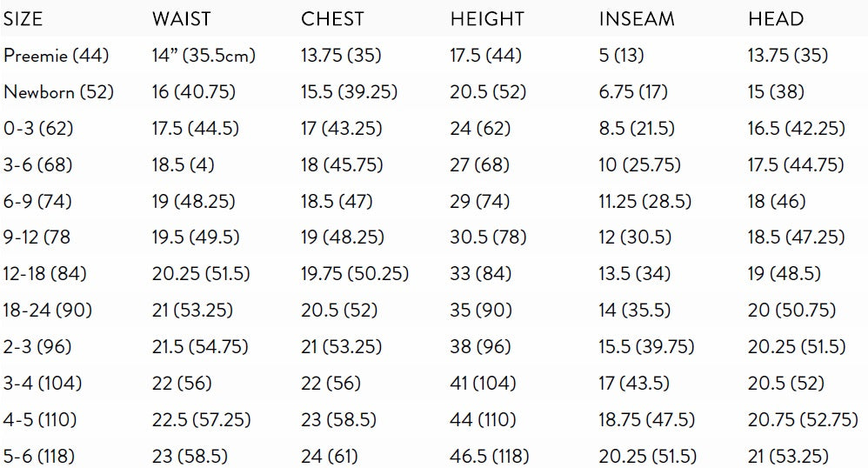This screenshot has width=868, height=468.
Task: Click height value 30.5 (78)
Action: point(488,238)
